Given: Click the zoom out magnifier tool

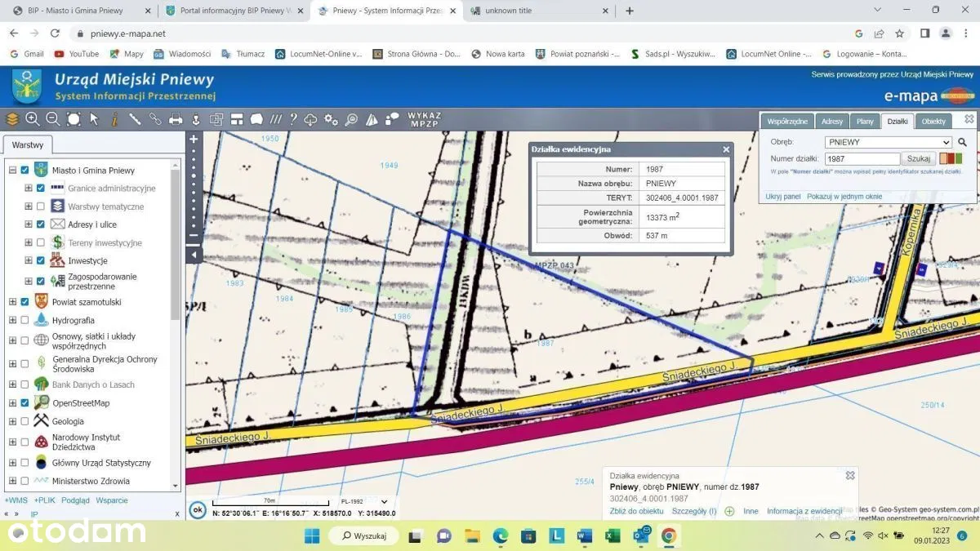Looking at the screenshot, I should [x=53, y=119].
